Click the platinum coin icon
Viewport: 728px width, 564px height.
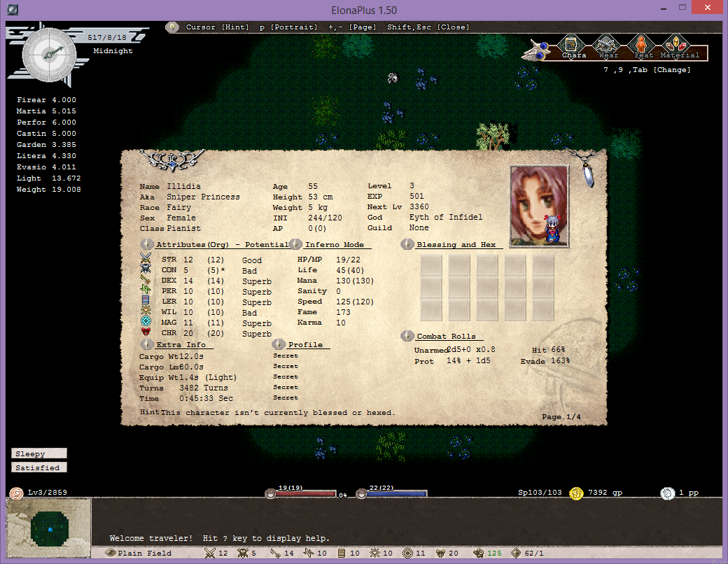click(667, 493)
